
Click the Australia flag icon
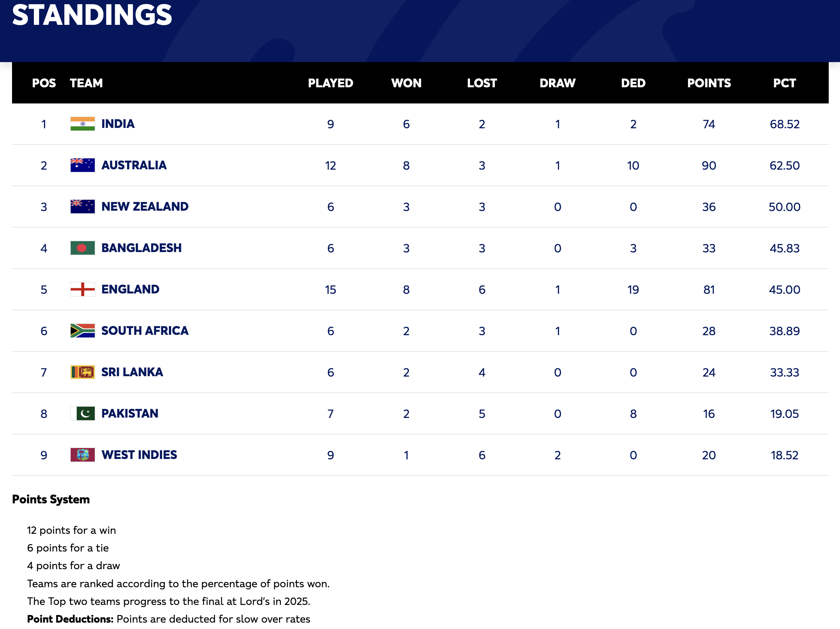(x=82, y=165)
